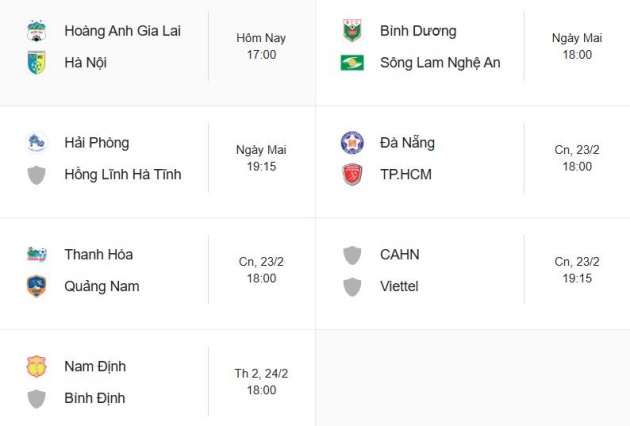The height and width of the screenshot is (426, 630).
Task: Select the Hôm Nay 17:00 match time
Action: click(x=261, y=46)
